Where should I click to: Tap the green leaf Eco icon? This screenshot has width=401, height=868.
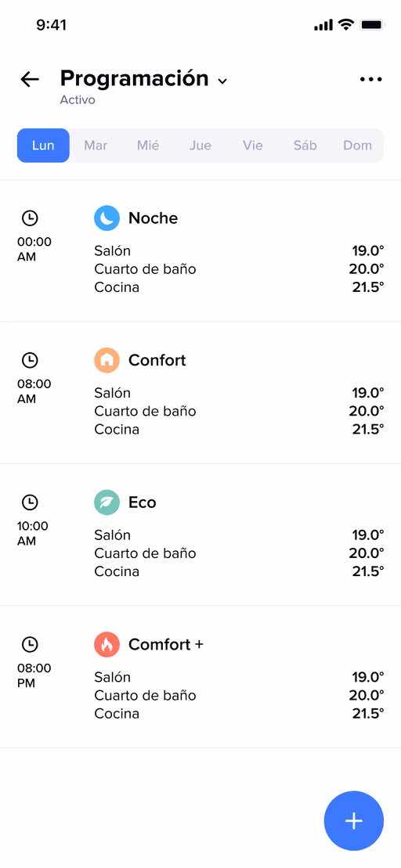(107, 502)
